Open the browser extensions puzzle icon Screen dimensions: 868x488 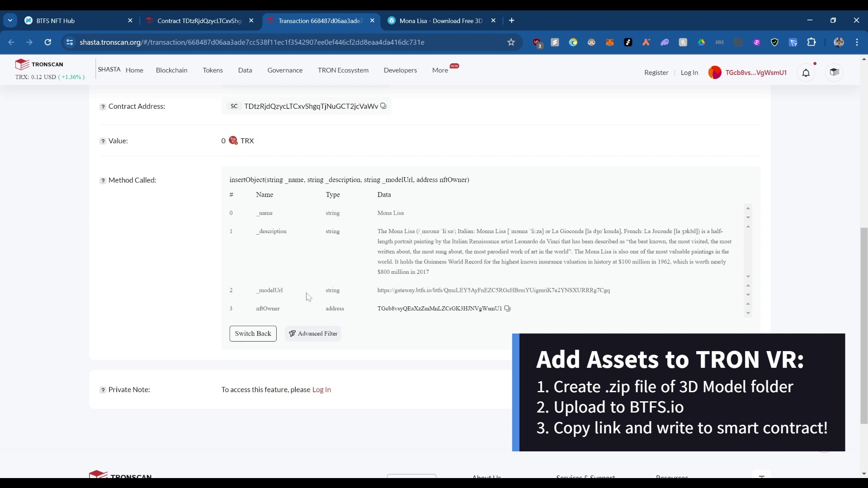point(811,42)
